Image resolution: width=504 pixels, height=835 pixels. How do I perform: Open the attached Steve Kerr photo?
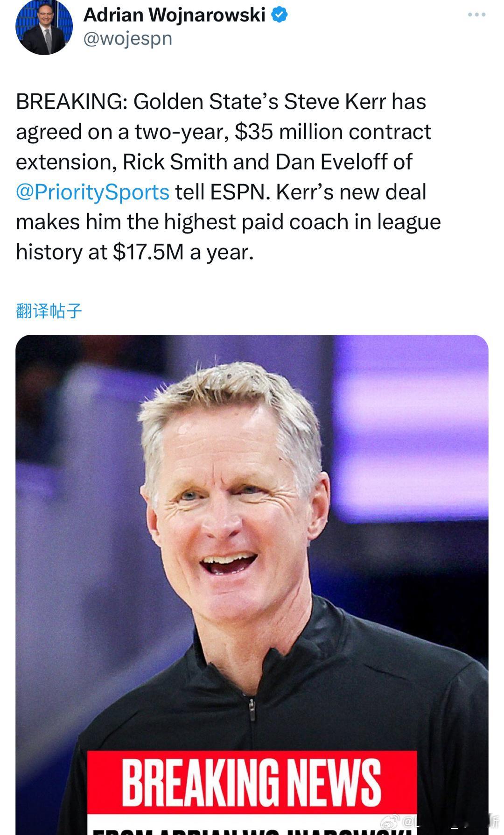252,585
